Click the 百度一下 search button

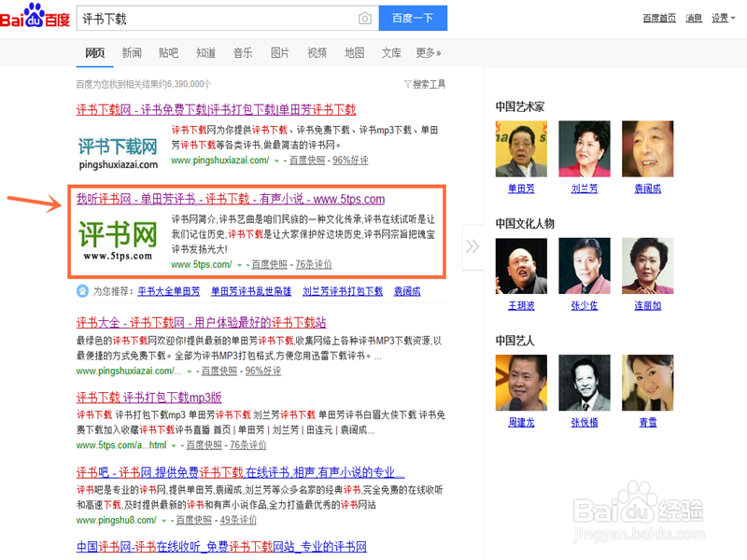coord(413,18)
